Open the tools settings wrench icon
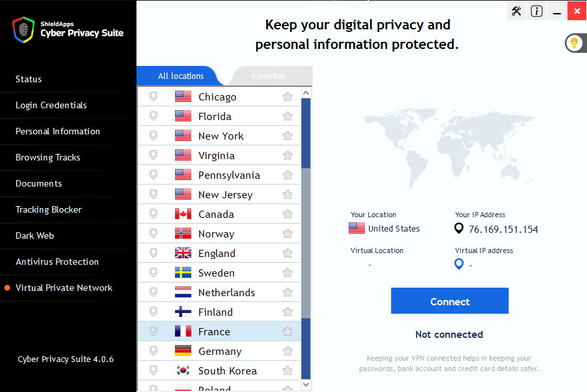Viewport: 587px width, 392px height. pos(516,11)
